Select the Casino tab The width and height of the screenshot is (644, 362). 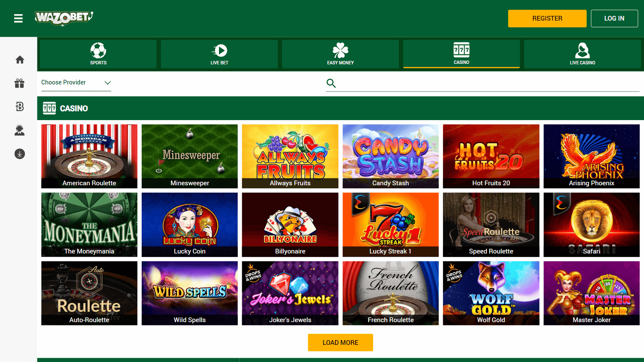[x=462, y=54]
